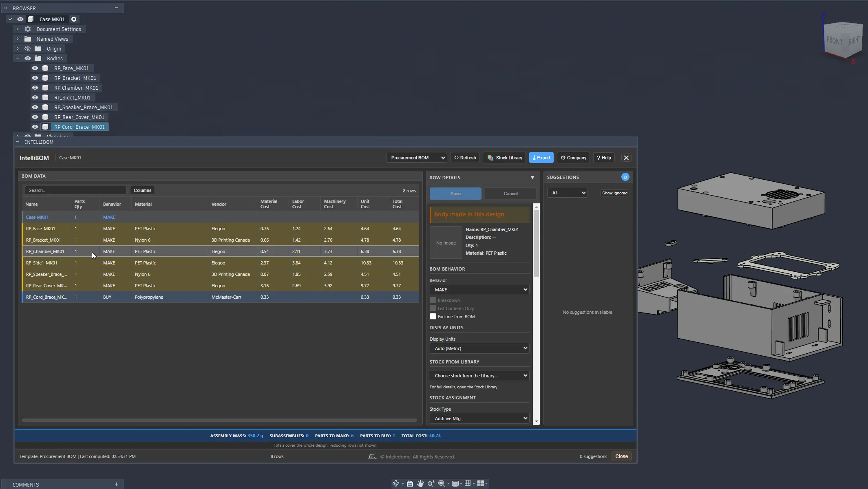Open Company settings

pos(573,158)
